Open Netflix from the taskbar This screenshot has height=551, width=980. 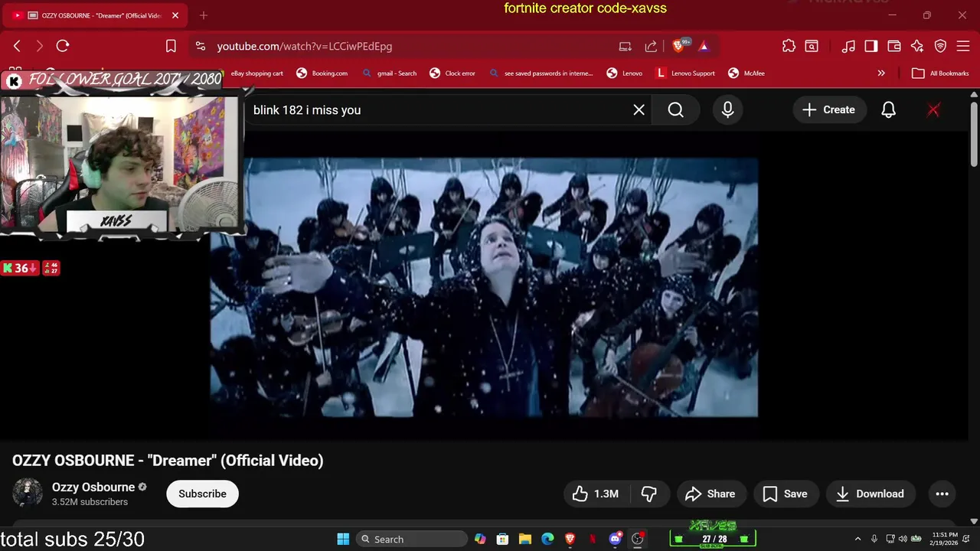[x=593, y=539]
